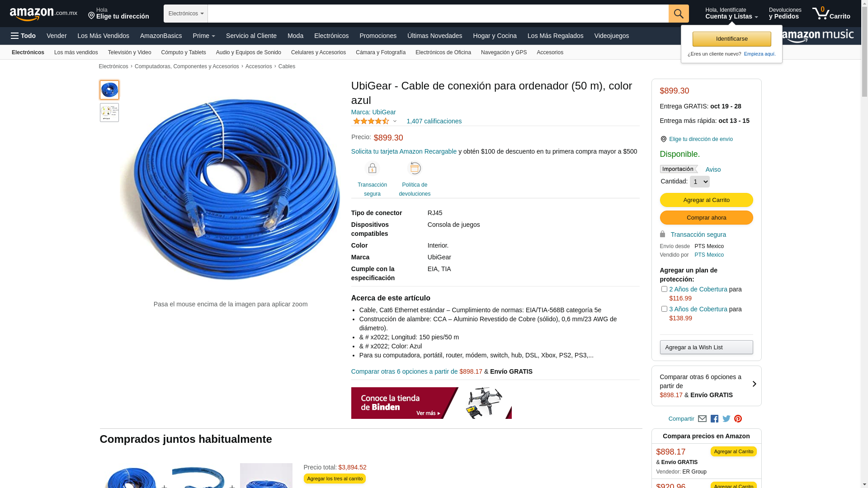This screenshot has width=868, height=488.
Task: Expand the star rating popover arrow
Action: click(395, 121)
